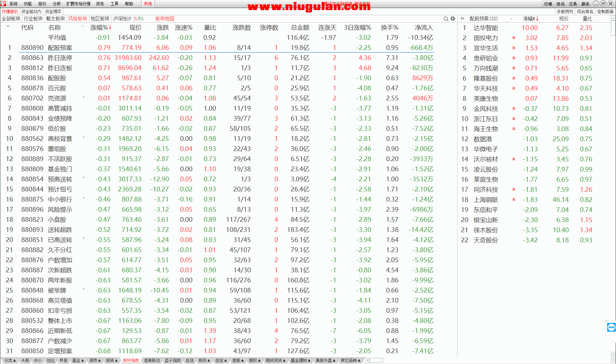Select the 880702 壳资源 row

click(x=217, y=98)
